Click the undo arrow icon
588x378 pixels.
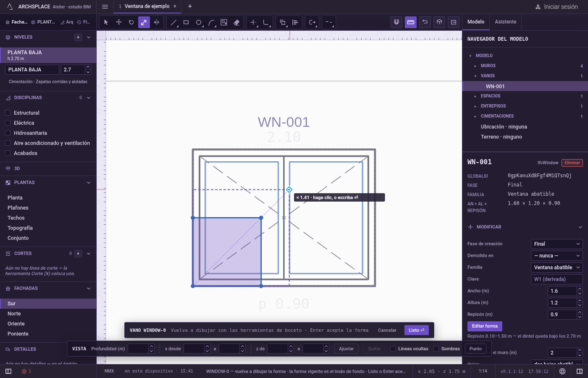425,22
